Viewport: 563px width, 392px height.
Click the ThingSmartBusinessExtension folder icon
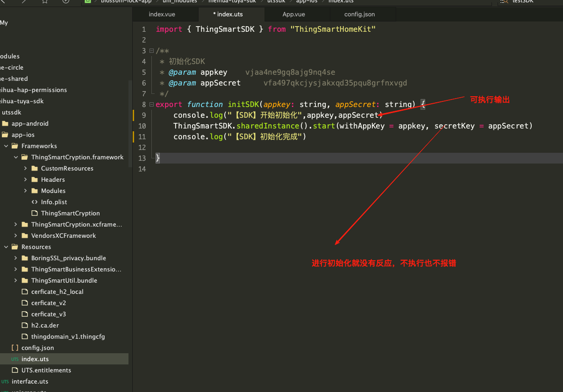click(24, 270)
